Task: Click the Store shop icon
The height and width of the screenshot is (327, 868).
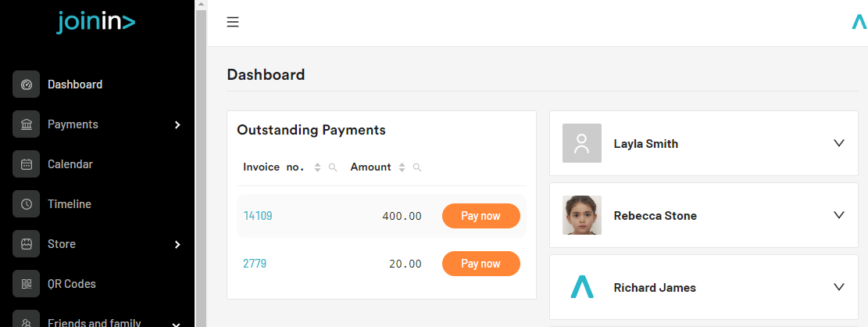Action: (26, 244)
